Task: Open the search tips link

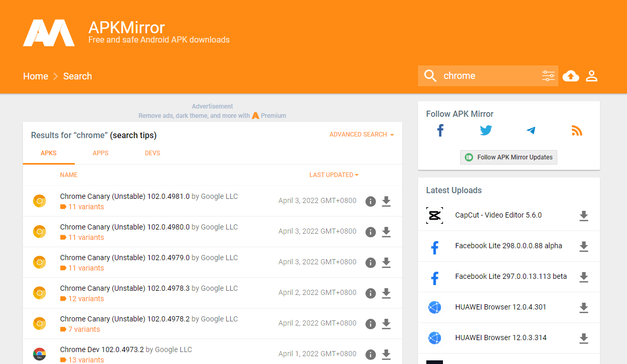Action: pos(133,135)
